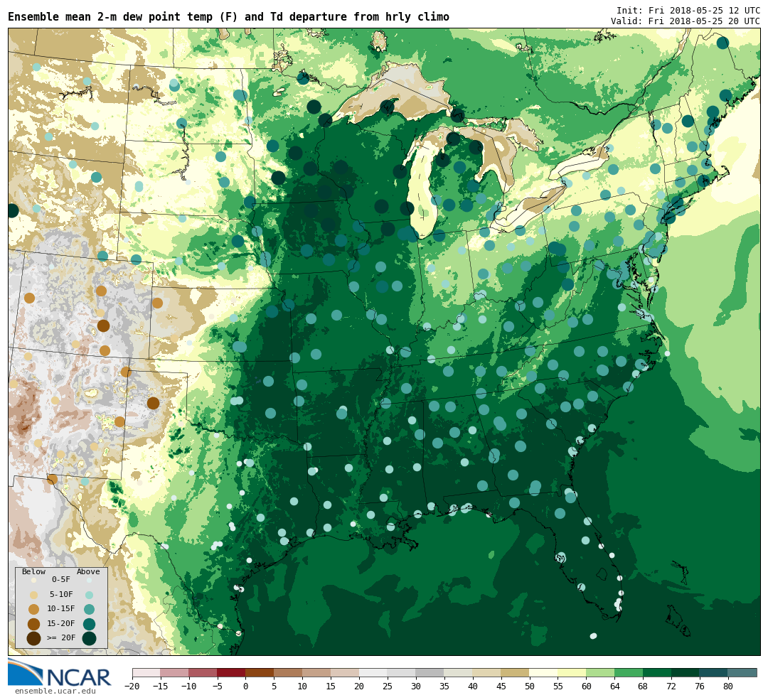This screenshot has width=768, height=700.
Task: Click the Below 0-5F legend dot
Action: coord(34,580)
